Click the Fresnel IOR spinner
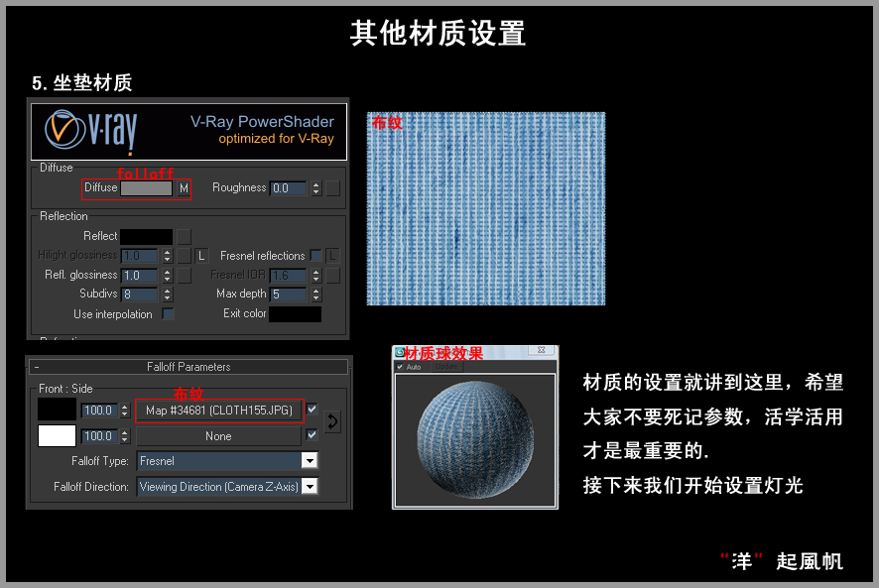Viewport: 879px width, 588px height. (x=316, y=276)
